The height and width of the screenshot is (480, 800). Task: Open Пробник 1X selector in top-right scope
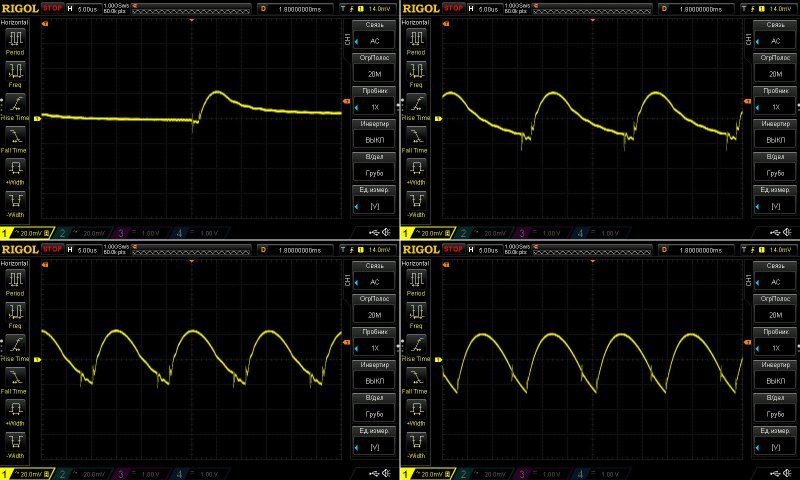click(775, 102)
